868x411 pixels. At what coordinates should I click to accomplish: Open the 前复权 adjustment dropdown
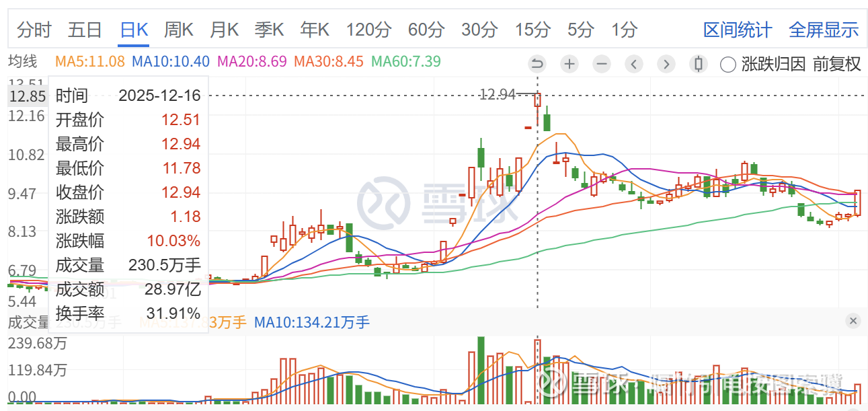point(836,64)
